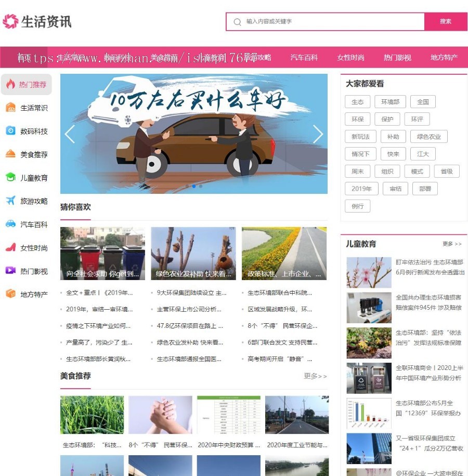Click the 大家都爱看 panel heading
The width and height of the screenshot is (468, 476).
point(365,84)
